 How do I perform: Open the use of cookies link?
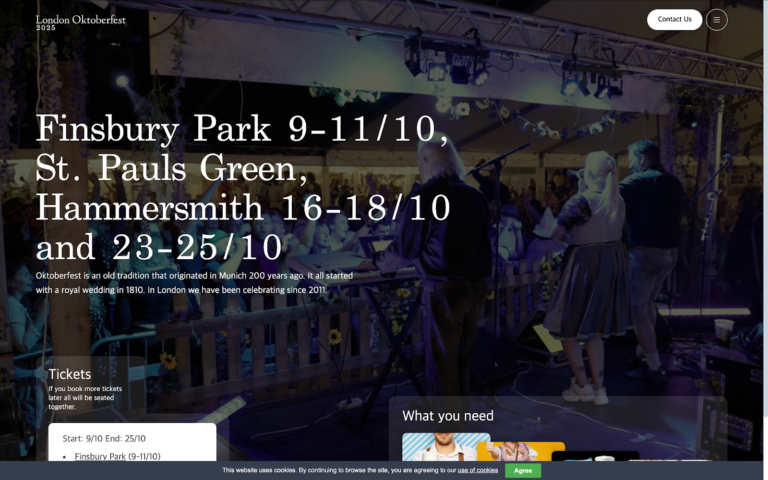(478, 470)
